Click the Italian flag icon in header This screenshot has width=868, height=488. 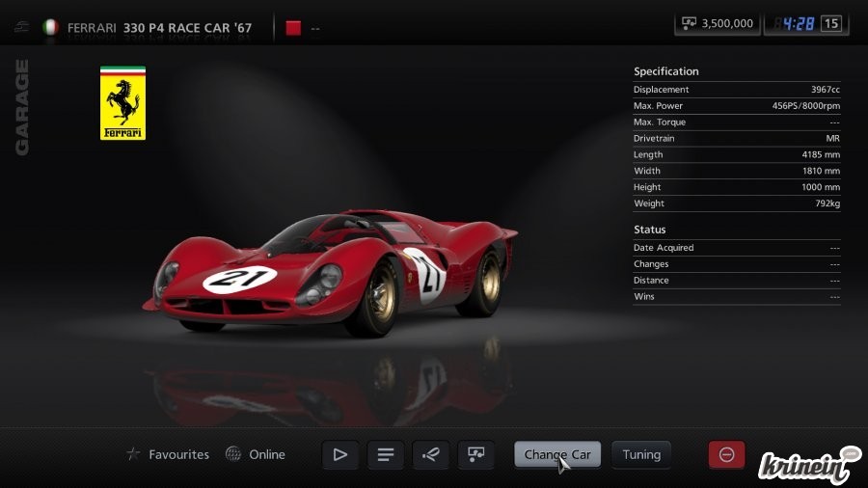(x=50, y=27)
